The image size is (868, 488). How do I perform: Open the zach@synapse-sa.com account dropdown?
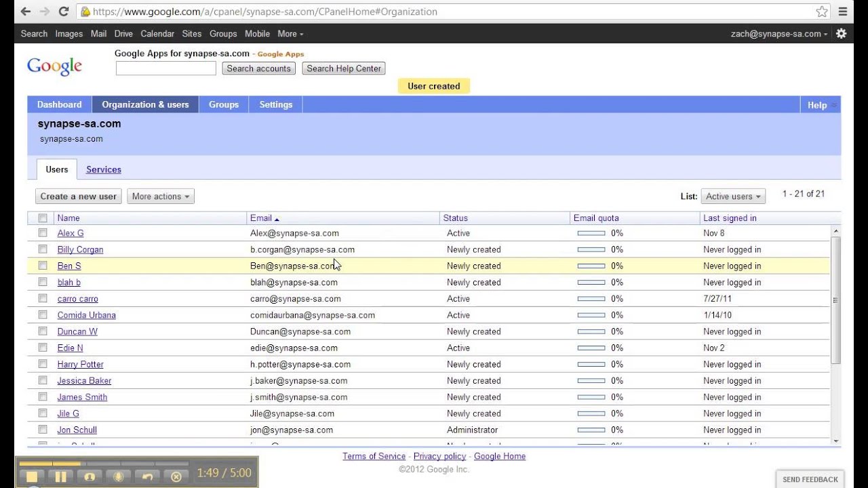click(x=779, y=34)
